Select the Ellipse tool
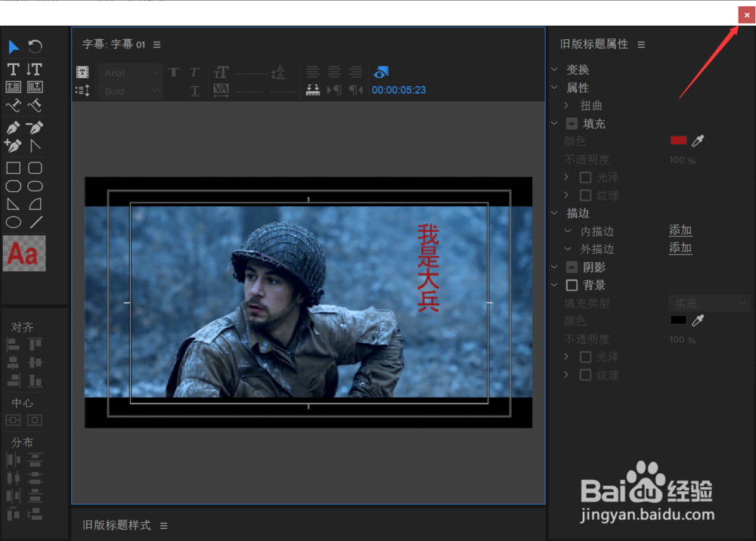Image resolution: width=756 pixels, height=541 pixels. pos(14,223)
